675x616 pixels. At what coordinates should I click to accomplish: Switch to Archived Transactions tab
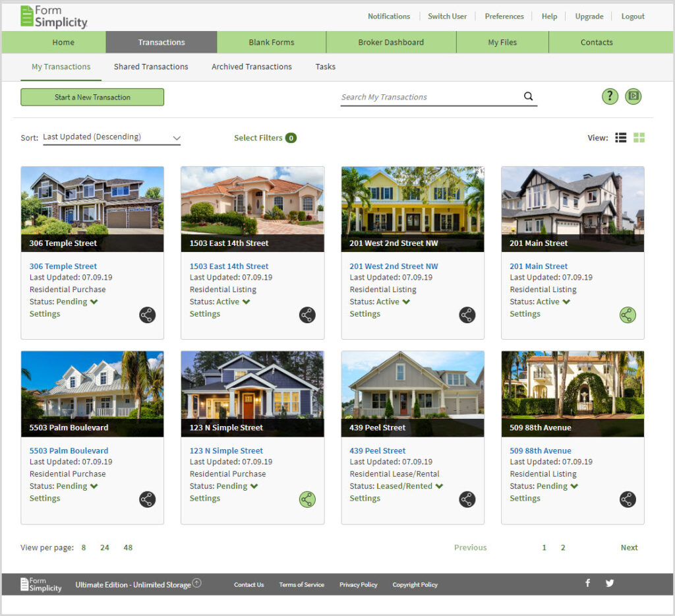point(251,67)
